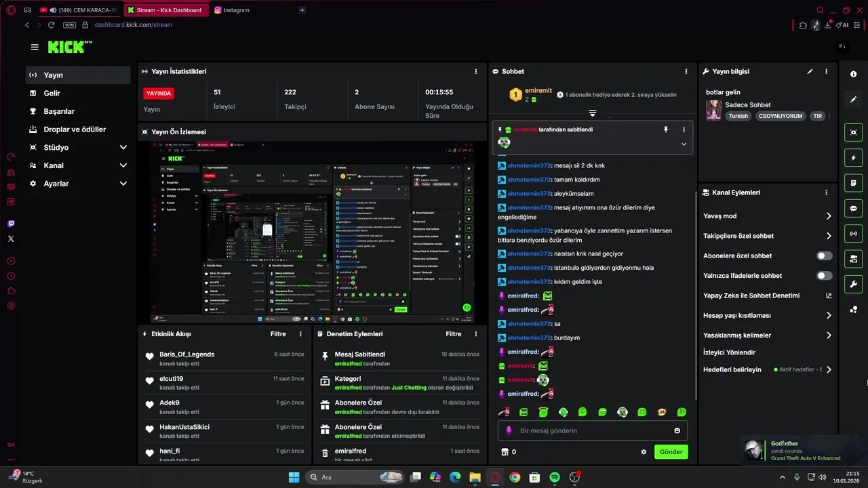Open Filtre in Denetim Eylemleri panel
The height and width of the screenshot is (488, 868).
point(454,334)
